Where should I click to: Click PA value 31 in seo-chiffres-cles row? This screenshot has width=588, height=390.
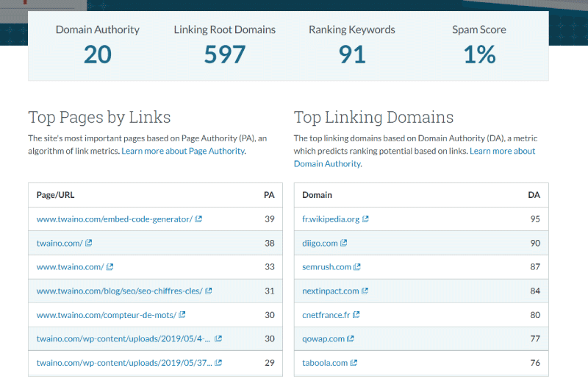[x=269, y=291]
